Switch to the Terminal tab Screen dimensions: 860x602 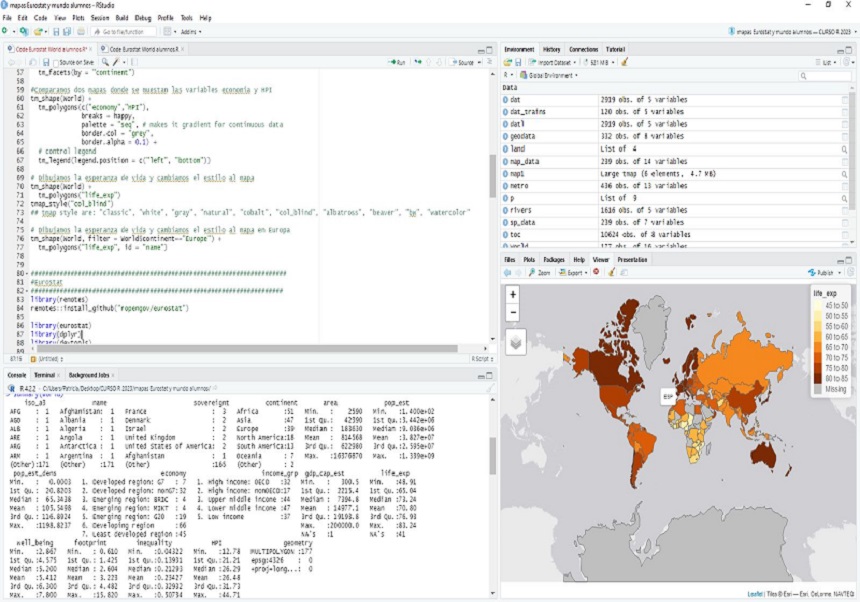[x=43, y=374]
